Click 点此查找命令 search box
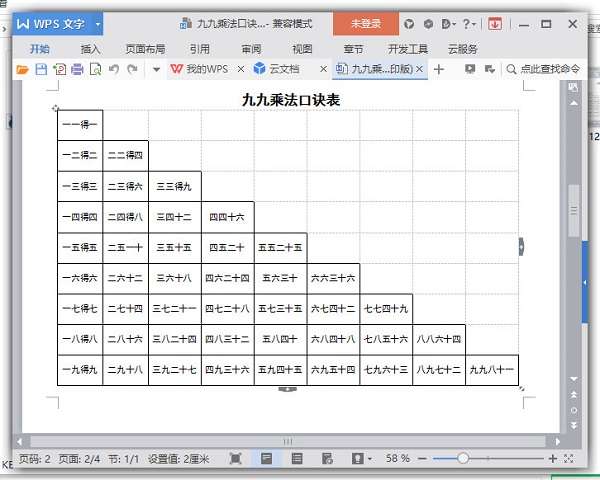 click(x=543, y=69)
